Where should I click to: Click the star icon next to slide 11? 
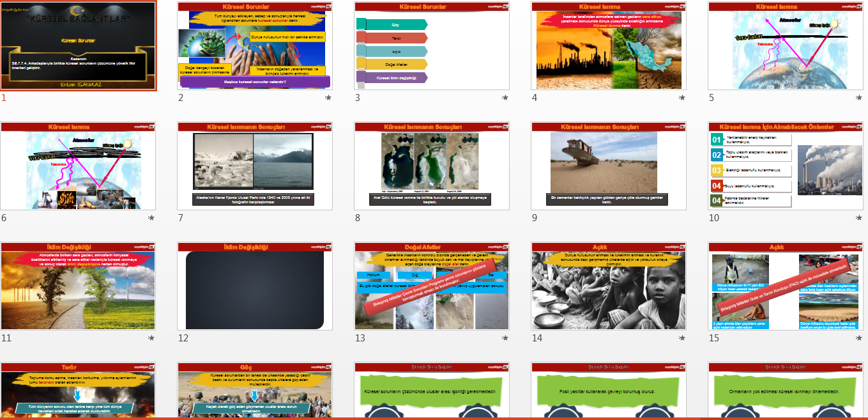[151, 338]
